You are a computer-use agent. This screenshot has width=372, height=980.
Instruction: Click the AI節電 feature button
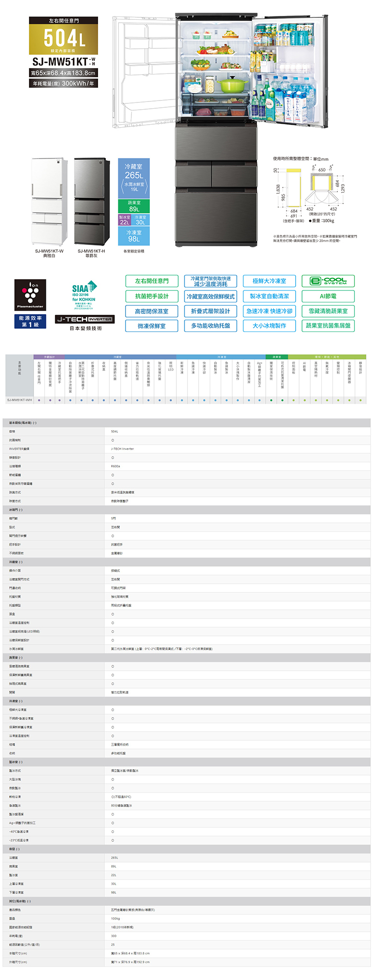coord(328,296)
